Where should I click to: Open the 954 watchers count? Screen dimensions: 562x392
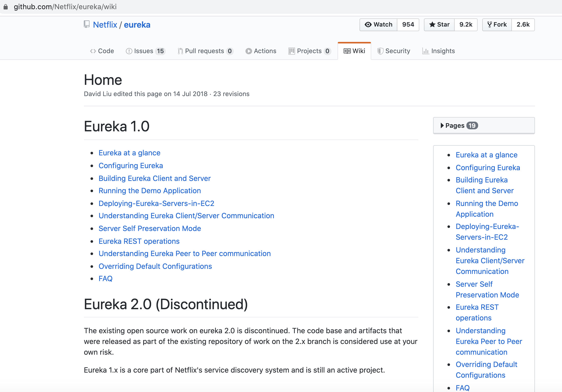pos(408,25)
